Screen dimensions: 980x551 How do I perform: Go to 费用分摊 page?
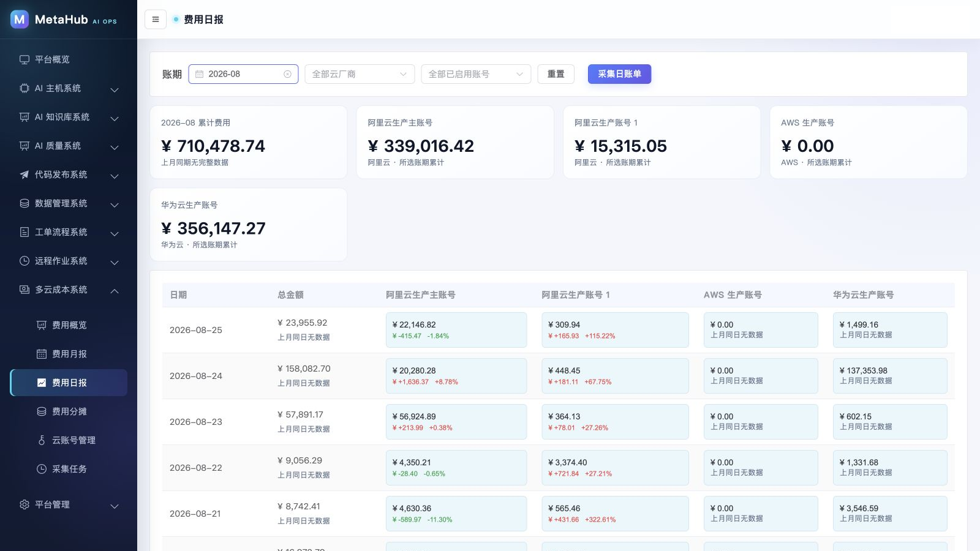69,411
